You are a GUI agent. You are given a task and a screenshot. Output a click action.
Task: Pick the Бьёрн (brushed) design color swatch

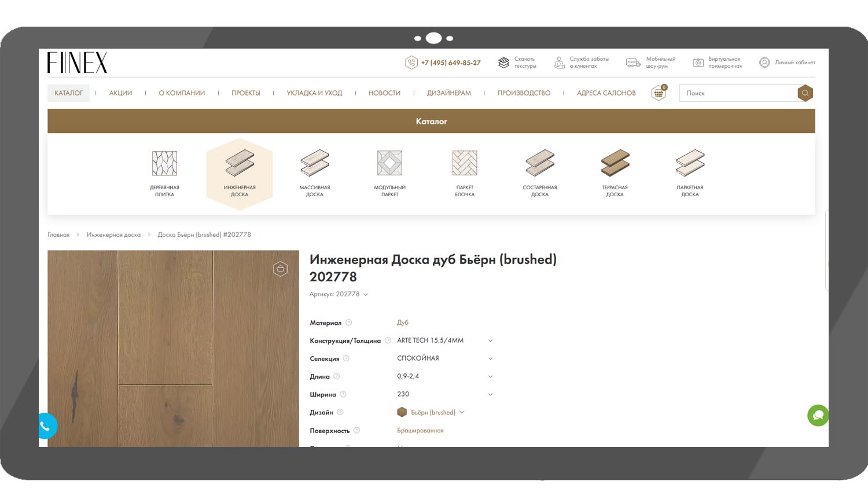click(x=402, y=412)
